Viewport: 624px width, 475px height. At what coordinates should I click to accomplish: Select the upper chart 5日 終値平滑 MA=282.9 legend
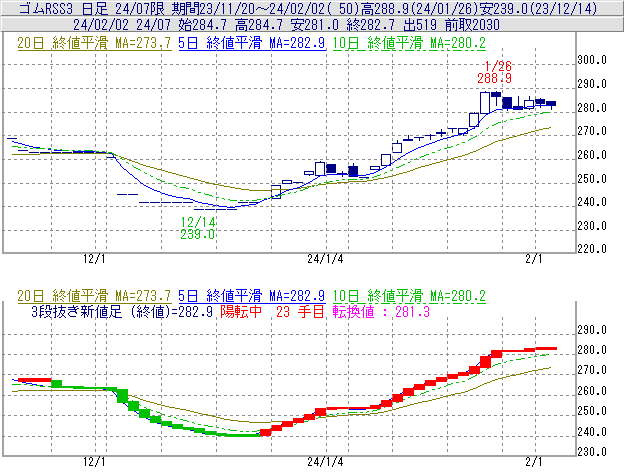point(252,43)
